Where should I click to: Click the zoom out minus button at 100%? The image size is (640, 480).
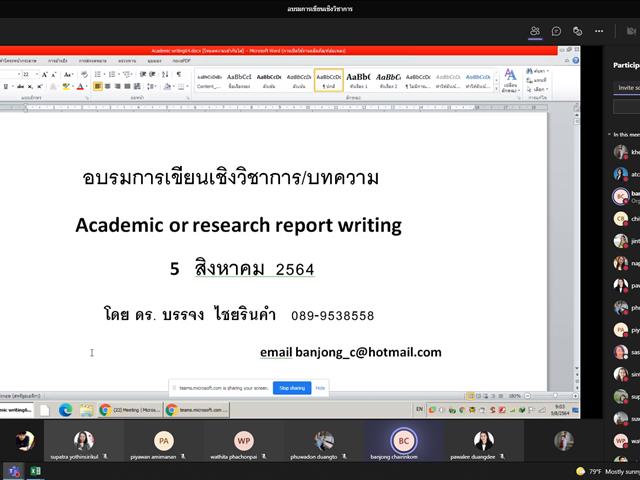click(x=527, y=396)
